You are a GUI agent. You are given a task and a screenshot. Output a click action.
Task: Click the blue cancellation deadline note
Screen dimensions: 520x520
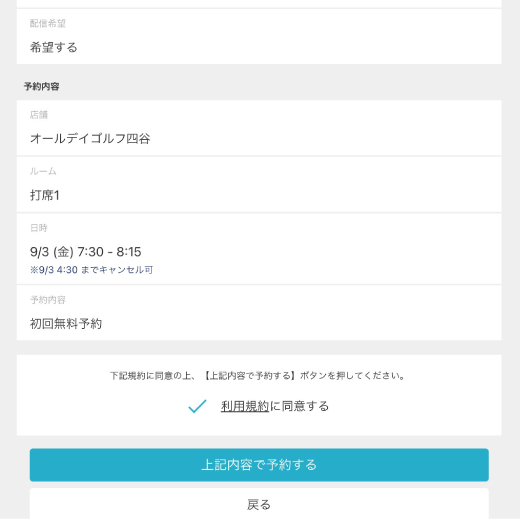pyautogui.click(x=91, y=270)
